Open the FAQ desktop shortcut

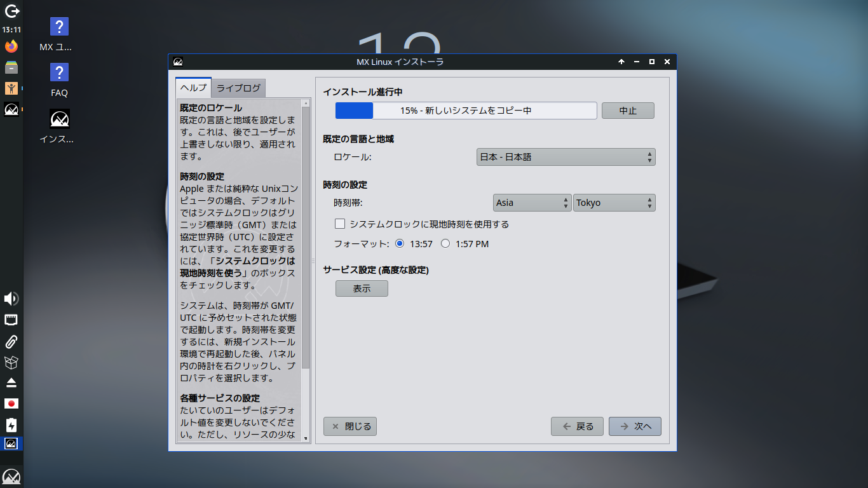point(59,80)
